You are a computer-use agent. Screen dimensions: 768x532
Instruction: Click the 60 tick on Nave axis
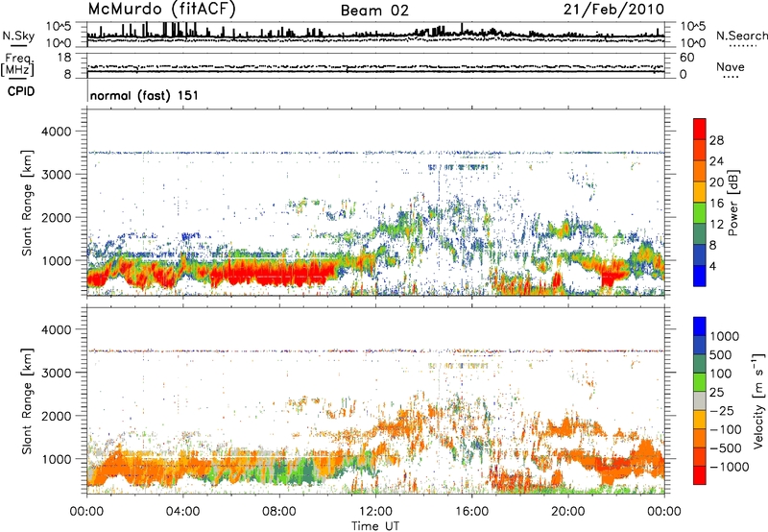coord(686,58)
